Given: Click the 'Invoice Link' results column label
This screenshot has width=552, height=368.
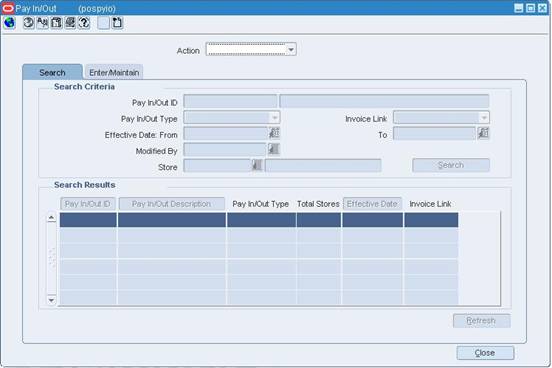Looking at the screenshot, I should (x=430, y=204).
